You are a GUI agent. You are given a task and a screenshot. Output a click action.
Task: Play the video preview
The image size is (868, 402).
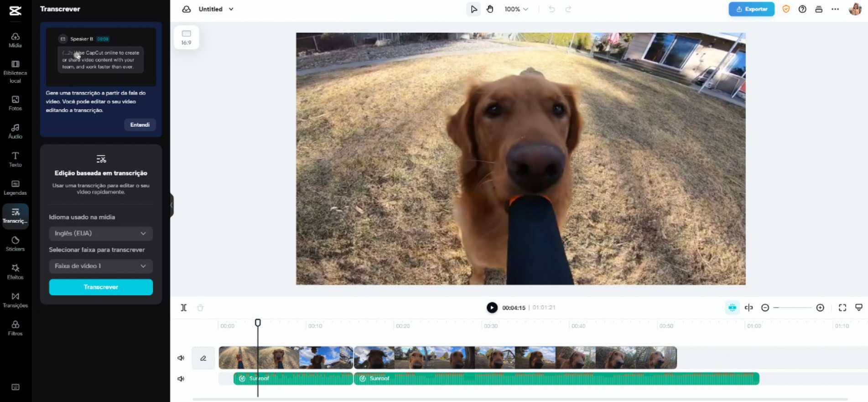click(492, 308)
